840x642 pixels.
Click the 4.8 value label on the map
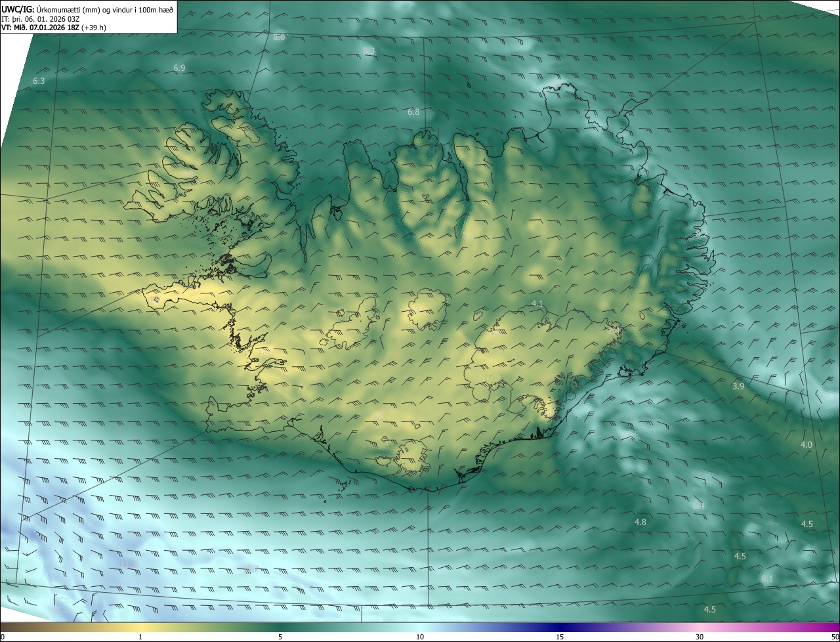[640, 523]
